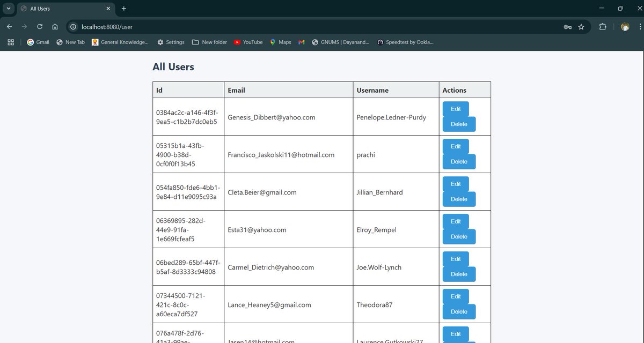Go to the browser Home icon
This screenshot has height=343, width=644.
tap(55, 27)
